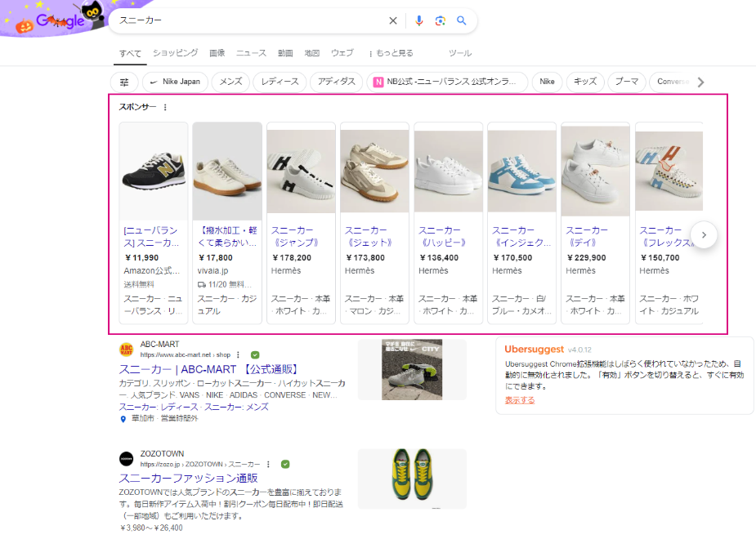Click green verified badge beside ZOZOTOWN URL
The image size is (756, 539).
(x=285, y=465)
